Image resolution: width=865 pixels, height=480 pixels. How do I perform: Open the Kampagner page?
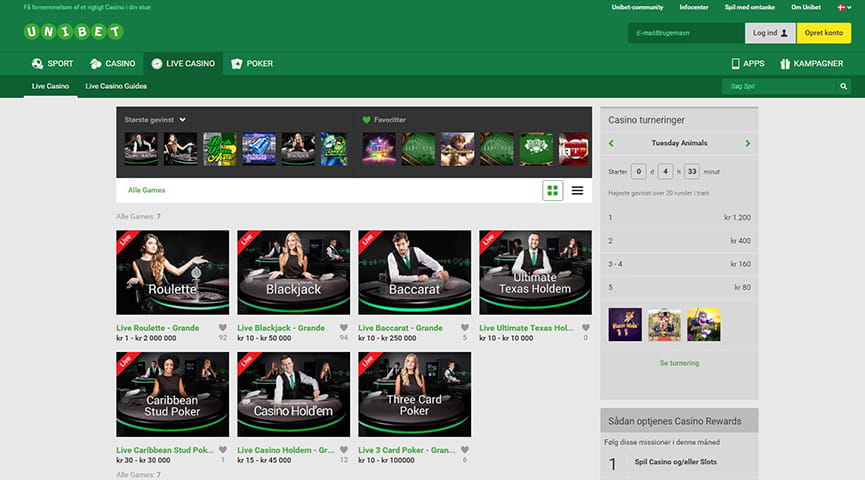click(x=811, y=63)
